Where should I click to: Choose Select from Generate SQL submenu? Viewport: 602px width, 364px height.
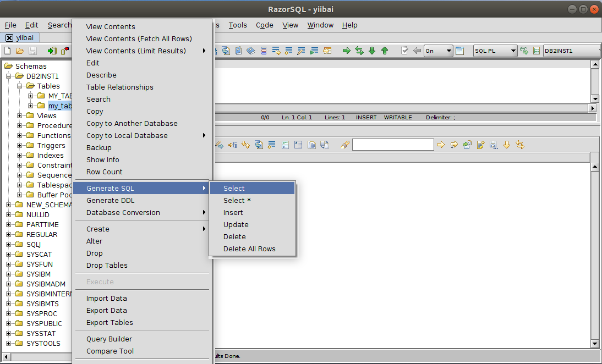tap(234, 188)
